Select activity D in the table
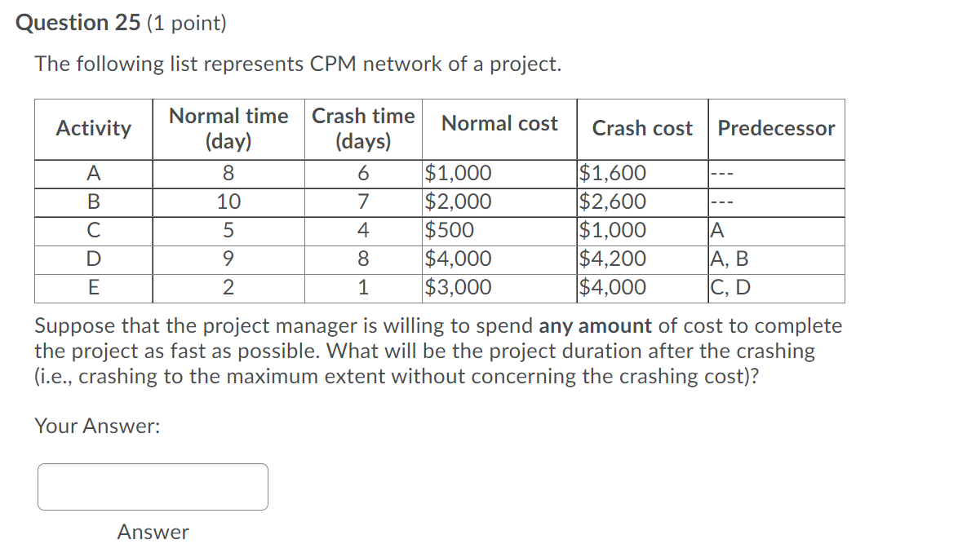 92,259
